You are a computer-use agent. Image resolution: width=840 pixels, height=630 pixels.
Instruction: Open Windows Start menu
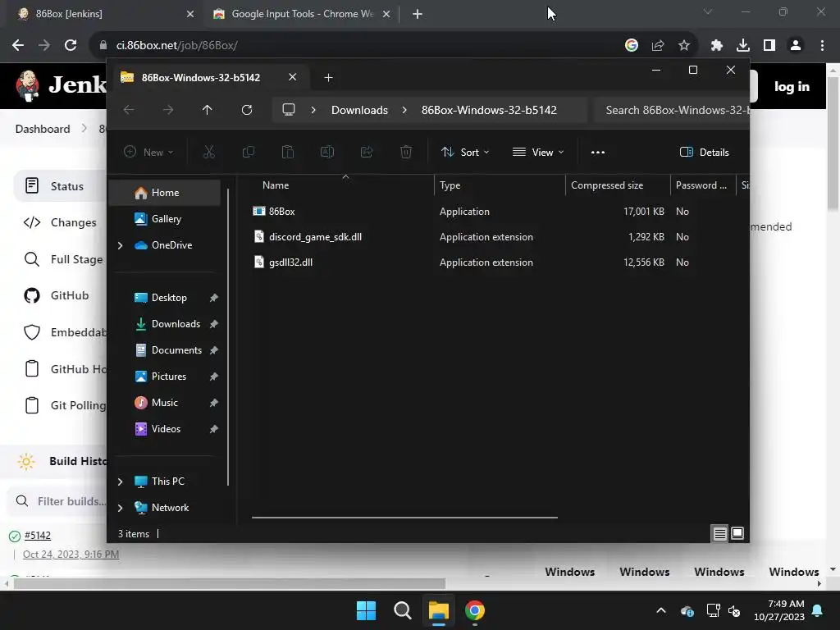coord(367,610)
